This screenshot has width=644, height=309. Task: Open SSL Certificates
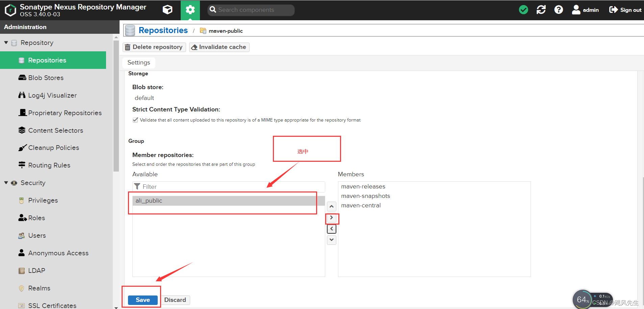(53, 305)
